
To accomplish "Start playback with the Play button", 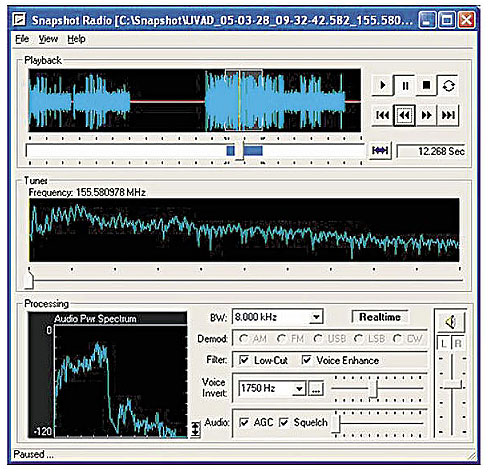I will click(x=383, y=85).
